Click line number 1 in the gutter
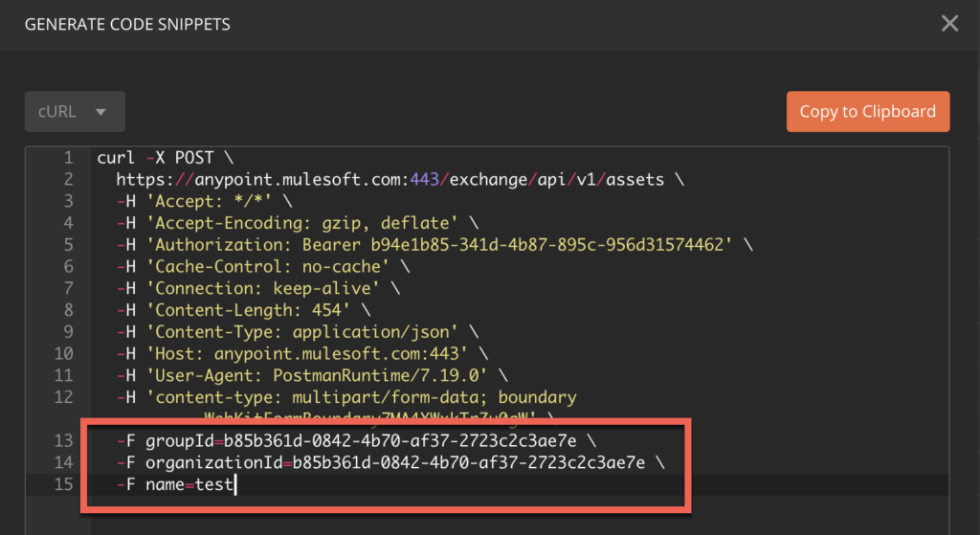Screen dimensions: 980x535 [x=68, y=158]
